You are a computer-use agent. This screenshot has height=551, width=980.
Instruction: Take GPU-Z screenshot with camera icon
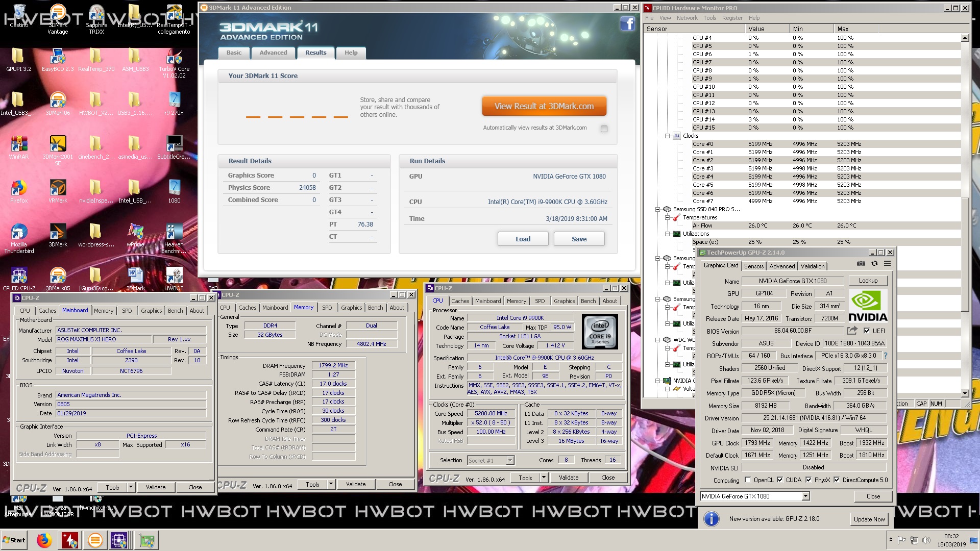pos(861,263)
